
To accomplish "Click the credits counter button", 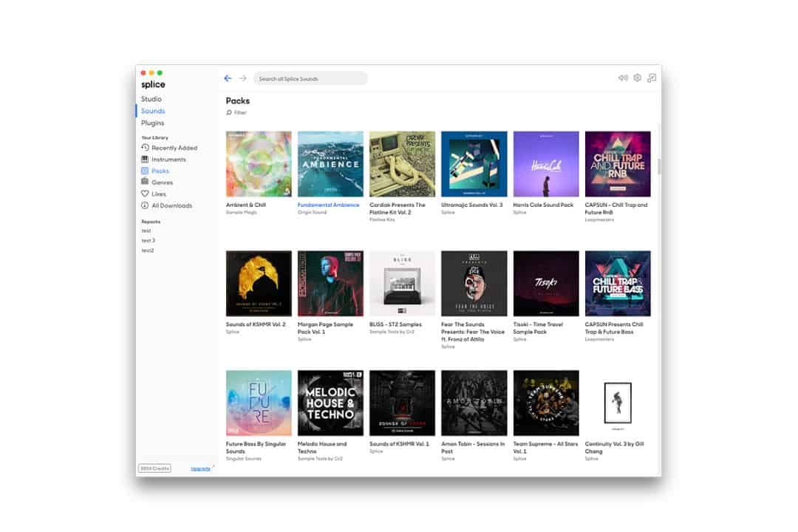I will (x=154, y=468).
